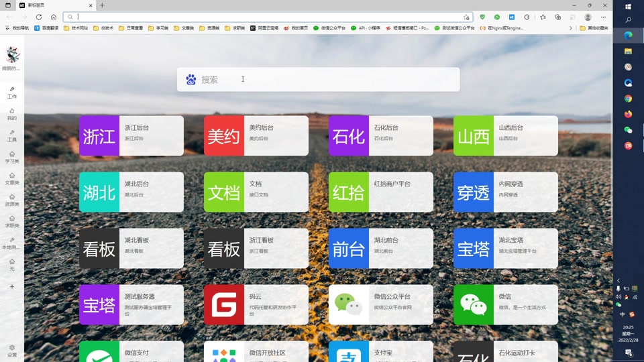The image size is (644, 362).
Task: Open the 石化后台 shortcut tile
Action: pyautogui.click(x=381, y=135)
